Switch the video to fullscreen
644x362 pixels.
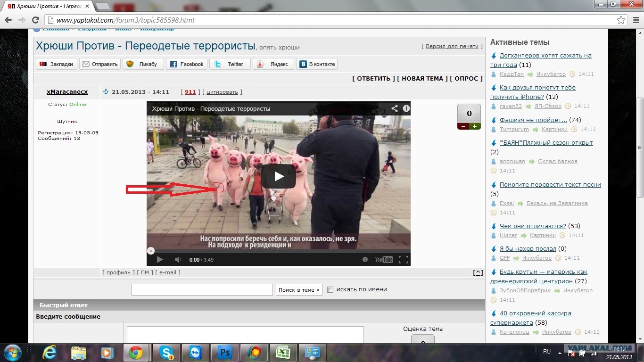tap(403, 260)
